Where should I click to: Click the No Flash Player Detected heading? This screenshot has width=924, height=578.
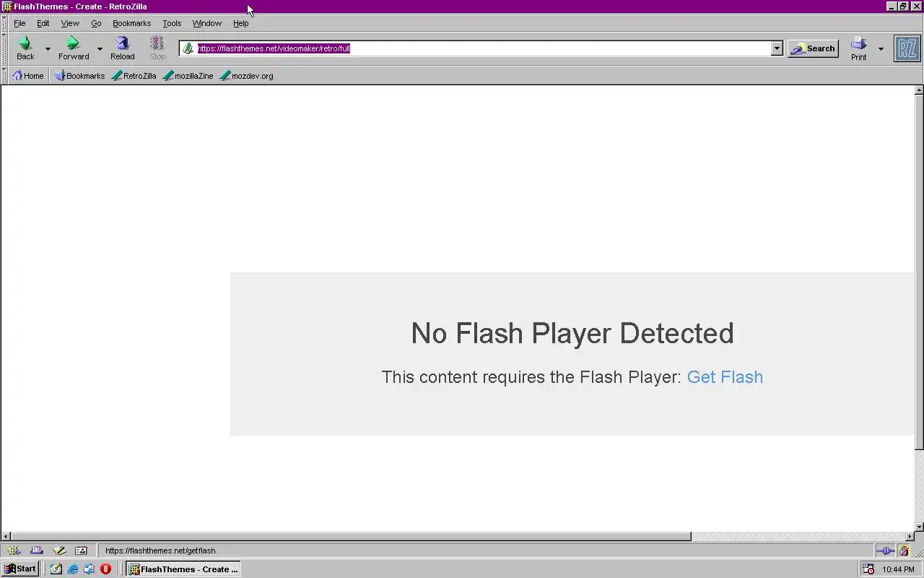pos(572,333)
